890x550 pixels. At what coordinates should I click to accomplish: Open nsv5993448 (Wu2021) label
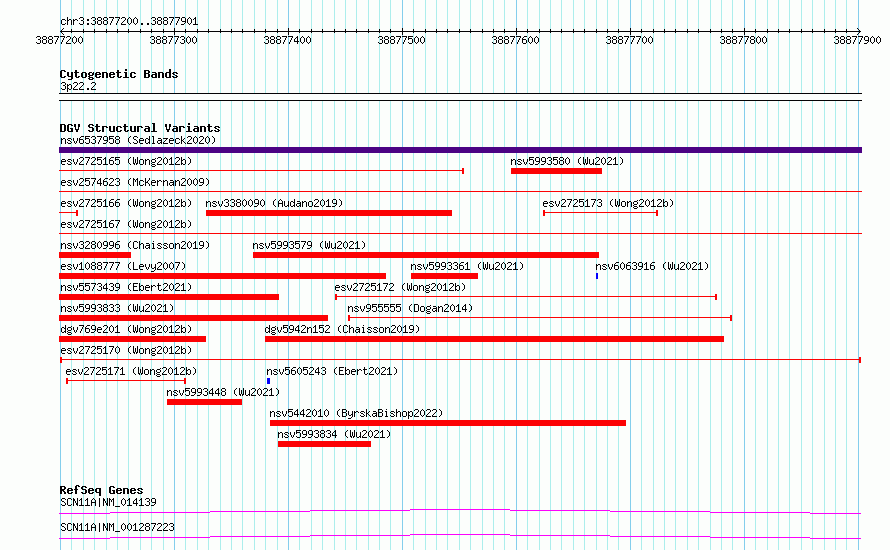point(223,392)
